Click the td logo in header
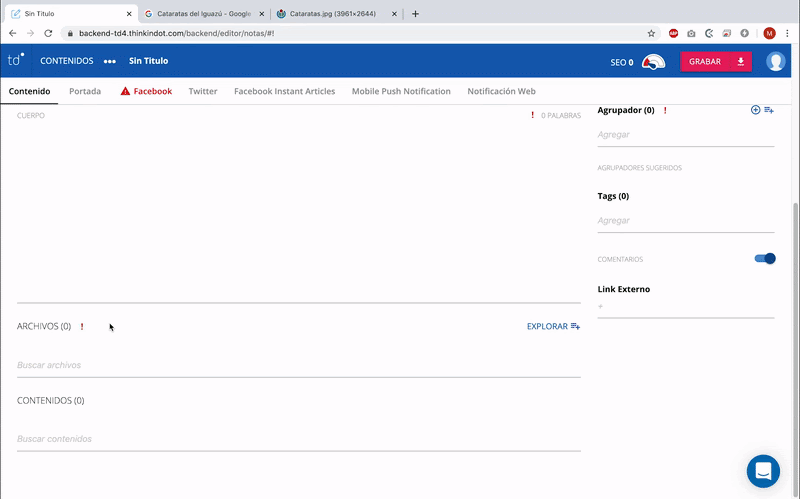 pyautogui.click(x=16, y=61)
